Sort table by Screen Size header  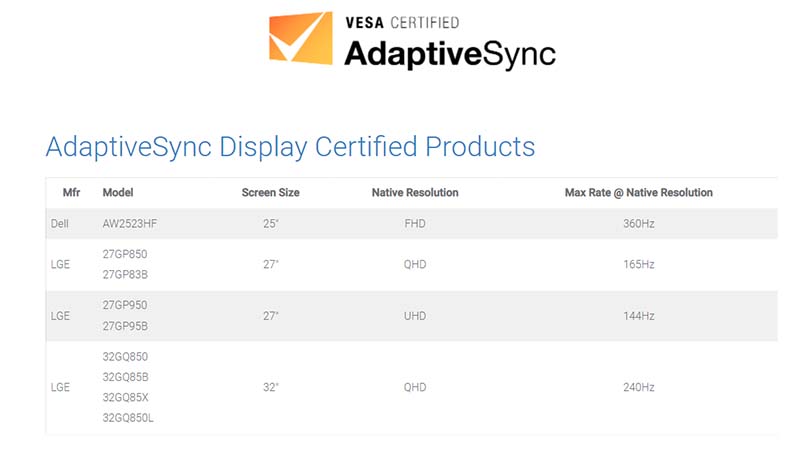coord(270,193)
